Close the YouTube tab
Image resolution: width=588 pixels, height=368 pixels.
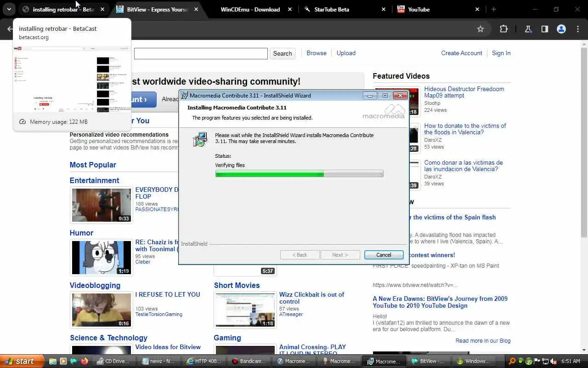pos(477,9)
